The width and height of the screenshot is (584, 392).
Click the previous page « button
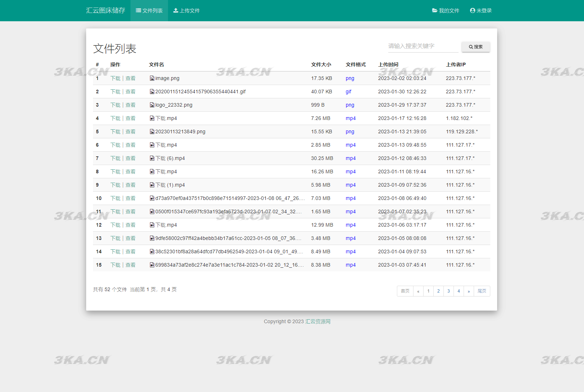(x=418, y=291)
